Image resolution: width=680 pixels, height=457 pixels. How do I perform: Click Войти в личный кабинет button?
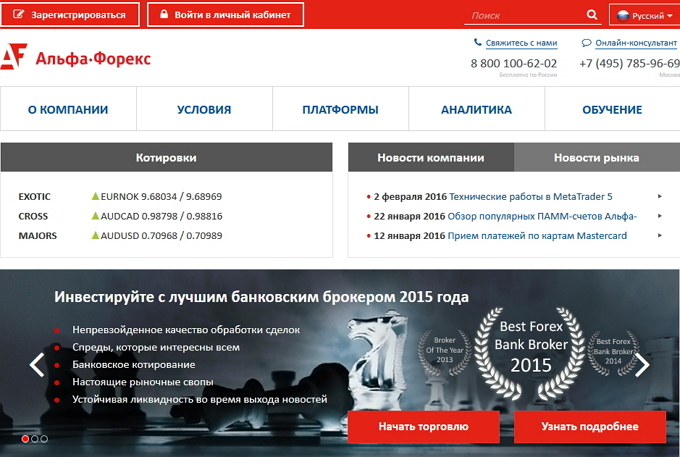pos(226,15)
